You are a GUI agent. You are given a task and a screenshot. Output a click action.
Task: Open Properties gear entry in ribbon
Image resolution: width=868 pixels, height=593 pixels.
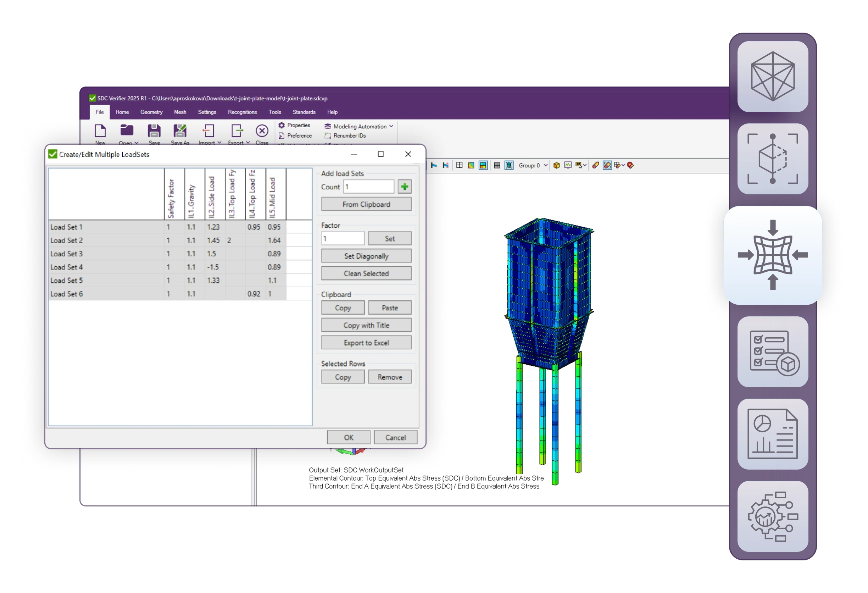(294, 125)
